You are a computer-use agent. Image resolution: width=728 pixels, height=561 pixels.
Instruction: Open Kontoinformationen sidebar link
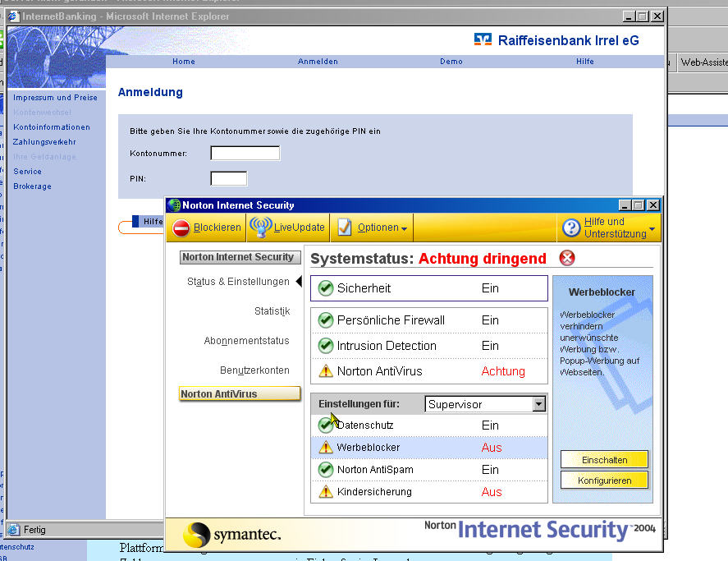(x=52, y=126)
